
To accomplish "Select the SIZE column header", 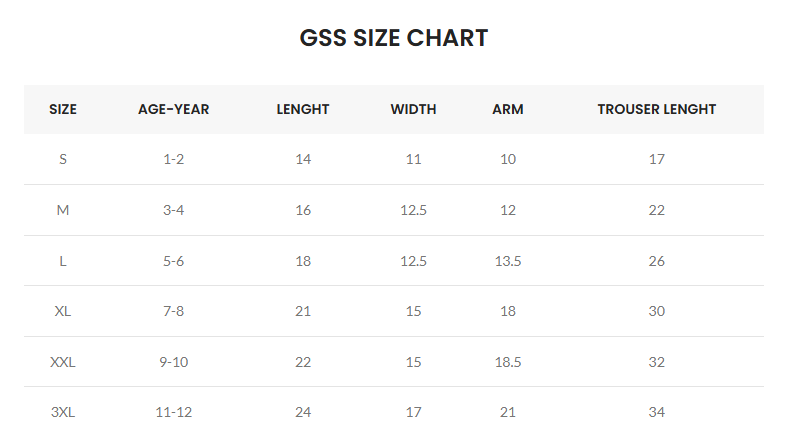I will tap(63, 110).
